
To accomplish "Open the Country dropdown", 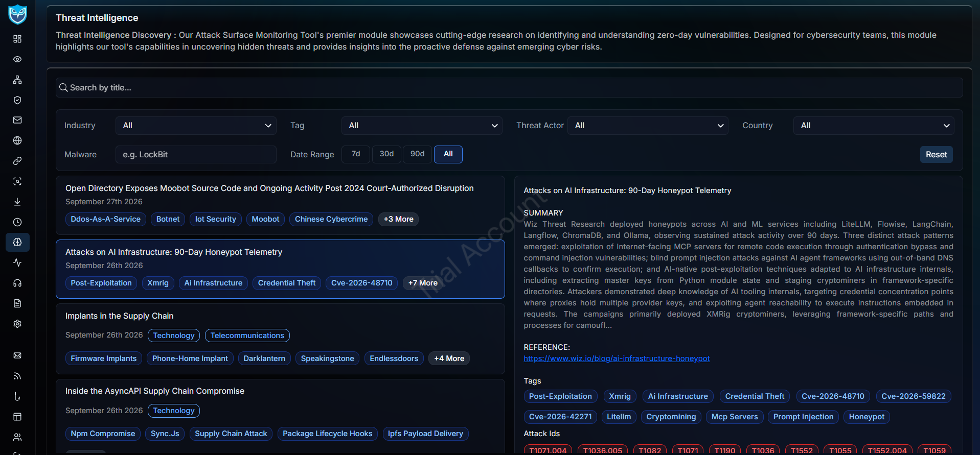I will pyautogui.click(x=874, y=126).
